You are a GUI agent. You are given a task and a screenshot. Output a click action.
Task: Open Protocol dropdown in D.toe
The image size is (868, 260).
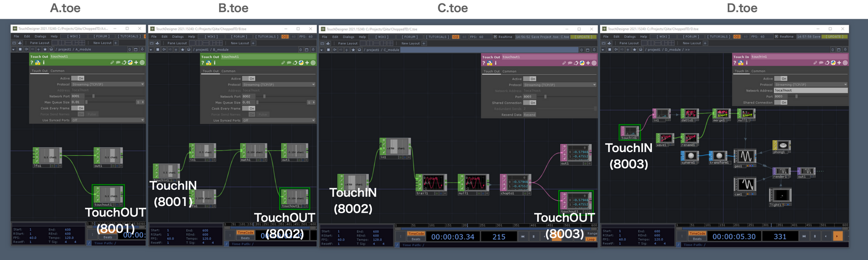[x=811, y=84]
